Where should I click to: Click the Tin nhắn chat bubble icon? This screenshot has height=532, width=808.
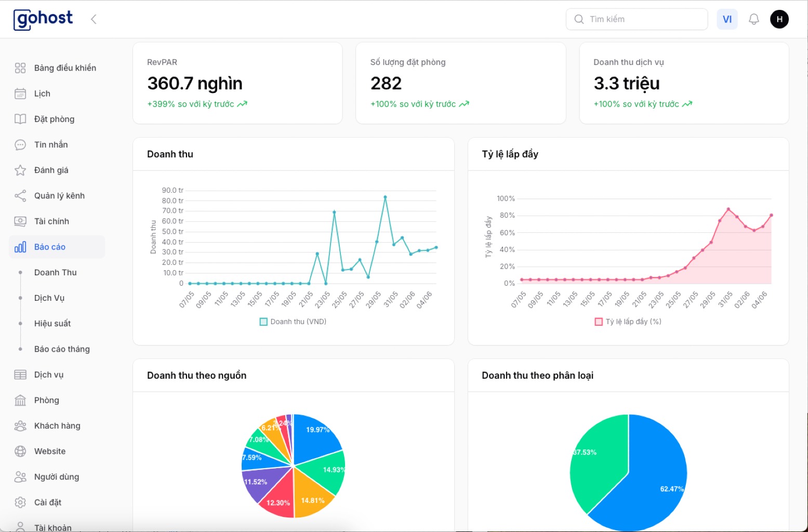coord(20,144)
